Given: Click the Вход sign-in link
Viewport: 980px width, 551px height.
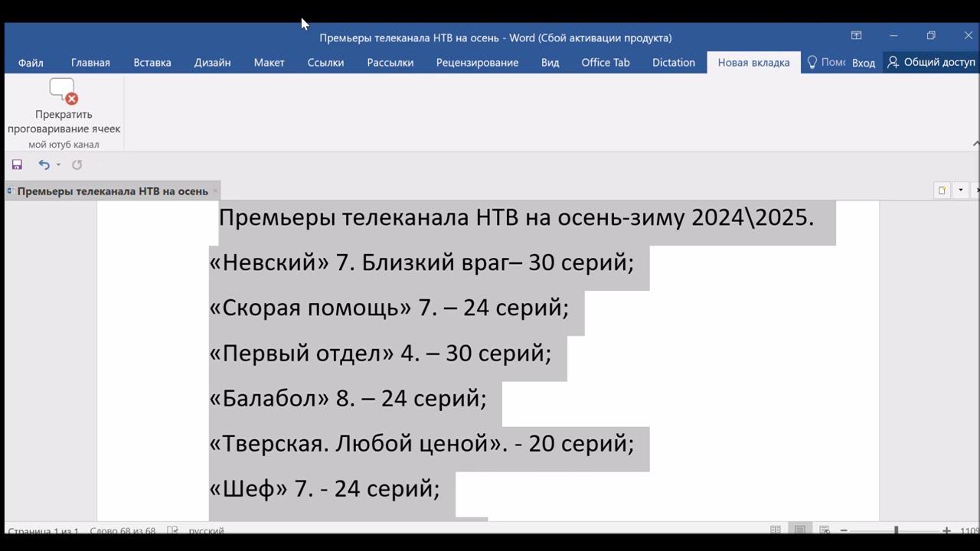Looking at the screenshot, I should tap(864, 63).
